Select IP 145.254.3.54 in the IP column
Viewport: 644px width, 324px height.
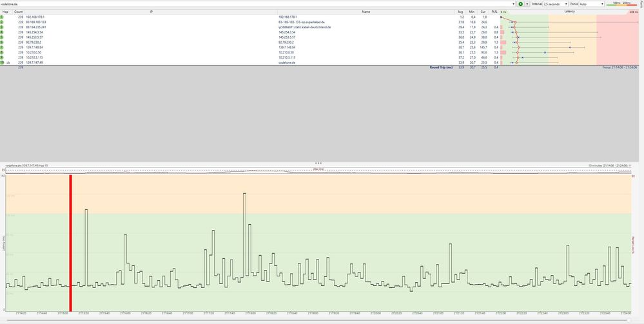coord(34,32)
